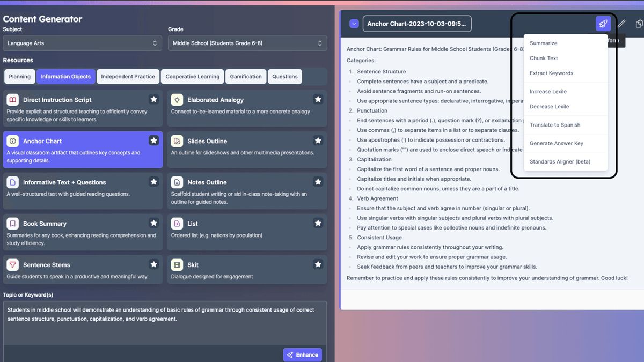Toggle the star on Notes Outline

tap(318, 182)
